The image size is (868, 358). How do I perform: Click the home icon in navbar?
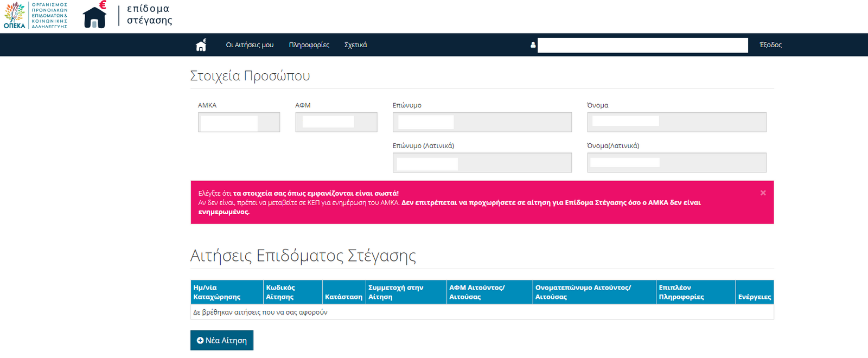pos(201,45)
